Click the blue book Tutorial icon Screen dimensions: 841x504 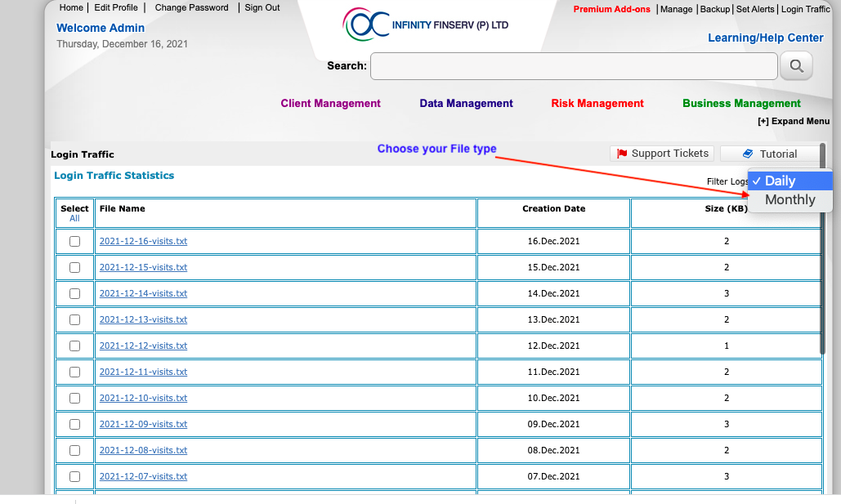(x=748, y=154)
